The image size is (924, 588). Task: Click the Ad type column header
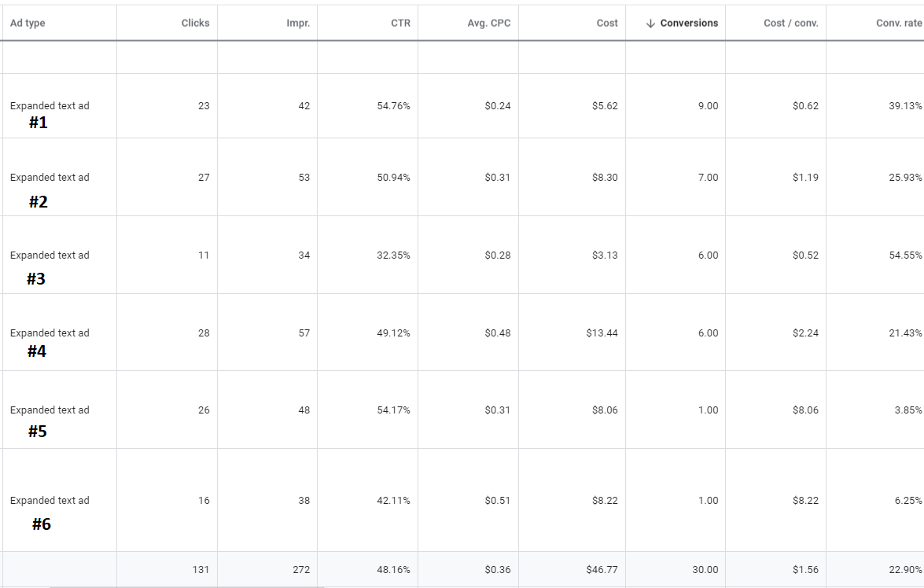click(28, 23)
